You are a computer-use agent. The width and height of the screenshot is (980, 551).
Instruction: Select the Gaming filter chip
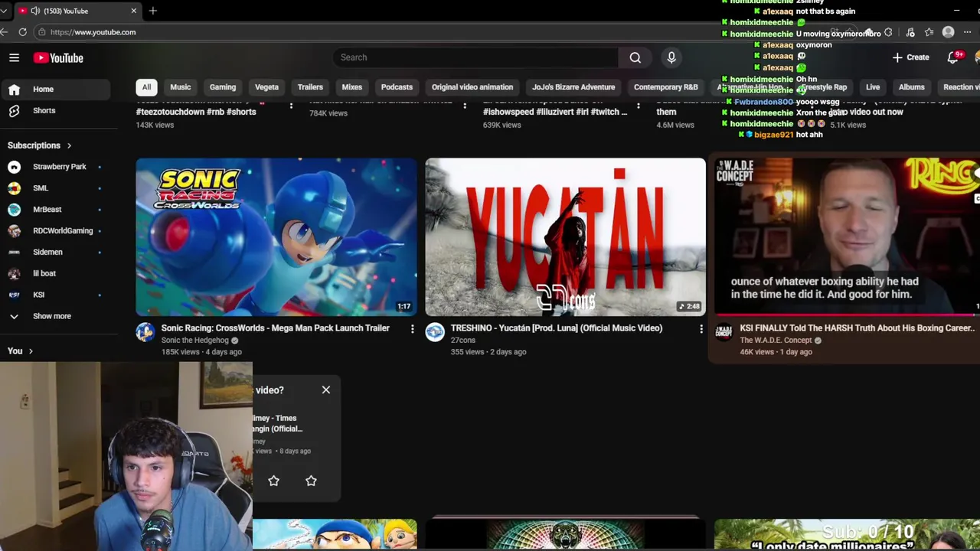click(223, 87)
